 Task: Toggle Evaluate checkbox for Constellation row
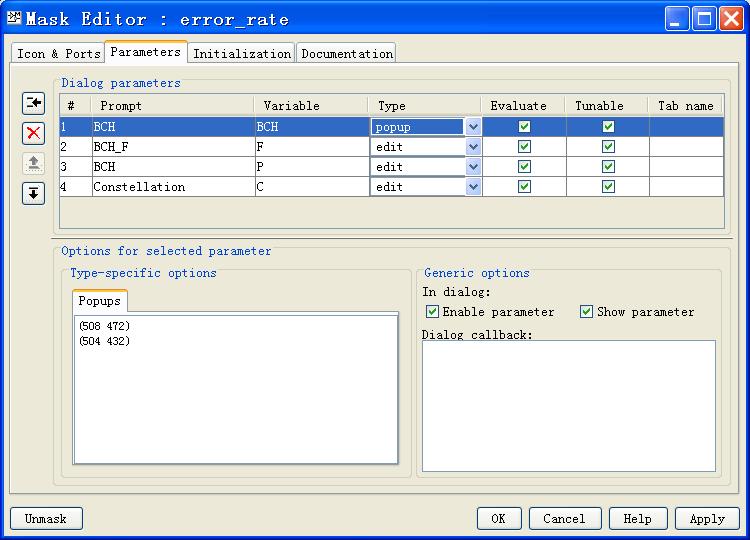524,187
